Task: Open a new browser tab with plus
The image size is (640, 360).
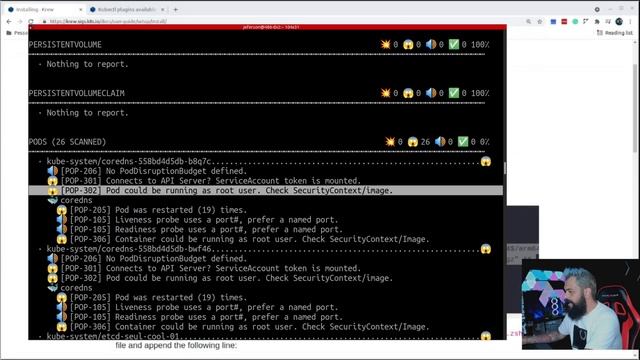Action: 176,9
